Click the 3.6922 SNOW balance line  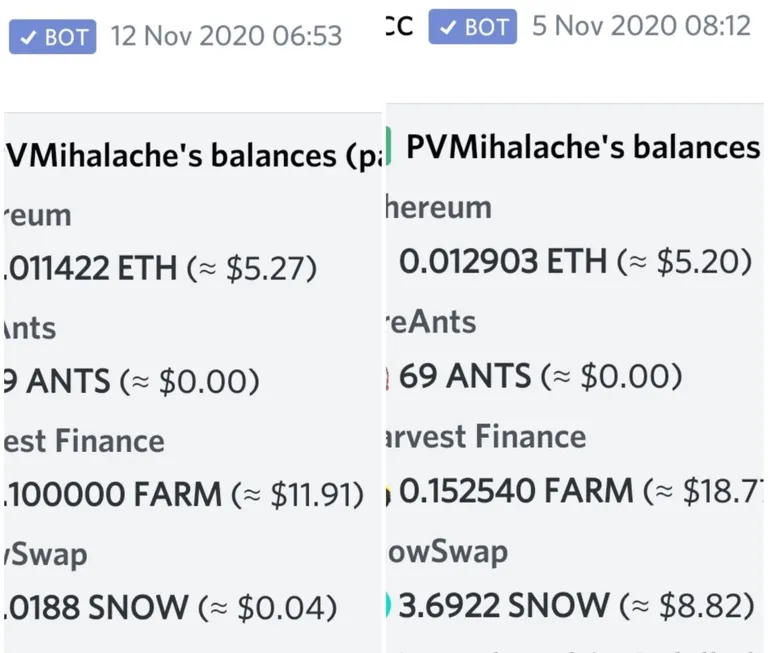576,606
